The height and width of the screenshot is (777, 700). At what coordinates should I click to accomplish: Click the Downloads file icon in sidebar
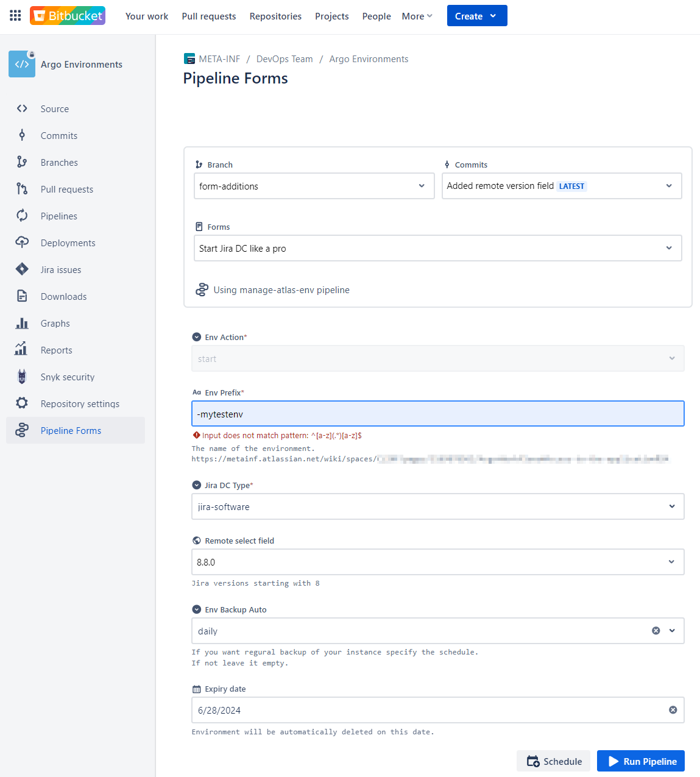[x=22, y=296]
